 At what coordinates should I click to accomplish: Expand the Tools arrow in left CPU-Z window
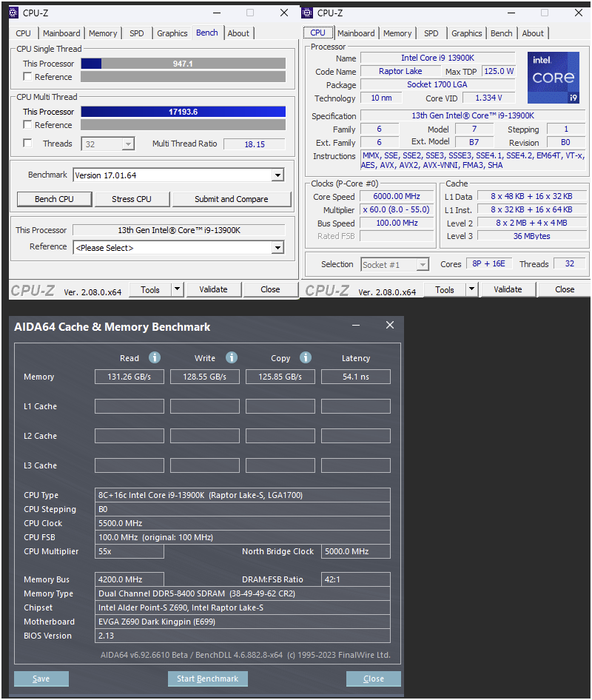pyautogui.click(x=178, y=289)
